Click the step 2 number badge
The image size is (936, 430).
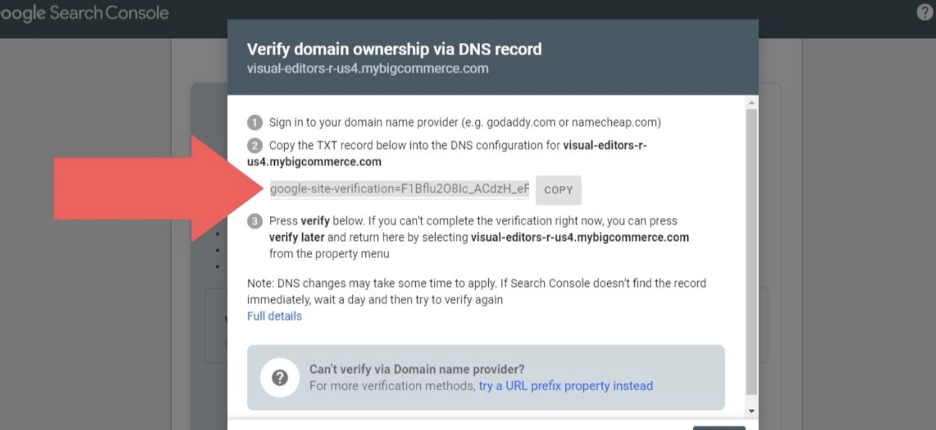point(255,146)
